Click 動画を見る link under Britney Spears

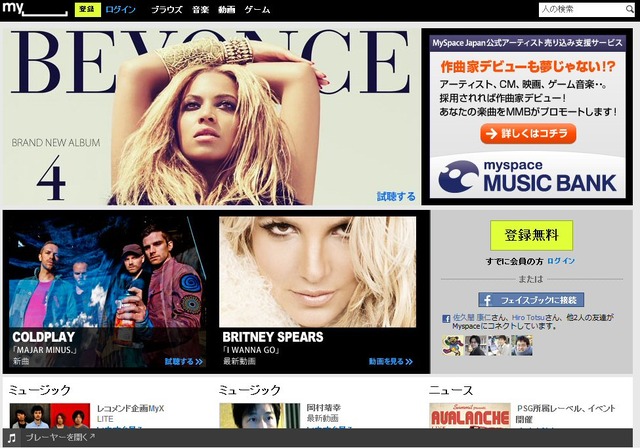coord(390,362)
